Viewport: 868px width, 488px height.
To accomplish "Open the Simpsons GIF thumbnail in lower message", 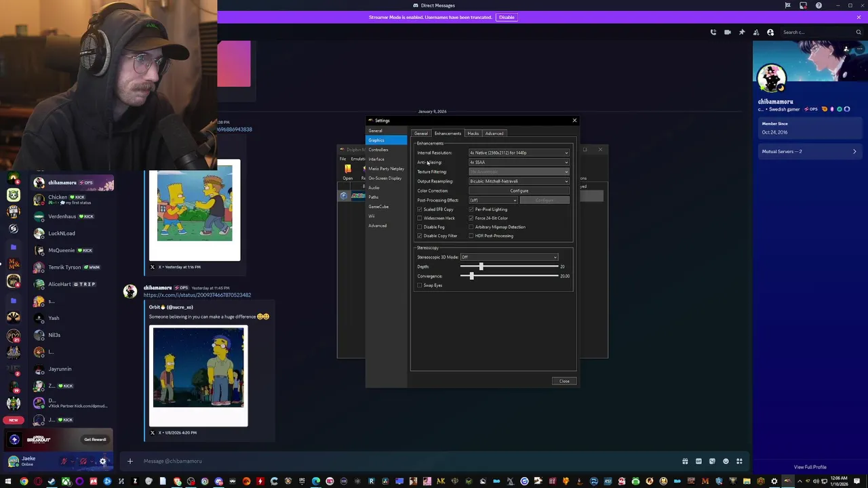I will click(198, 367).
